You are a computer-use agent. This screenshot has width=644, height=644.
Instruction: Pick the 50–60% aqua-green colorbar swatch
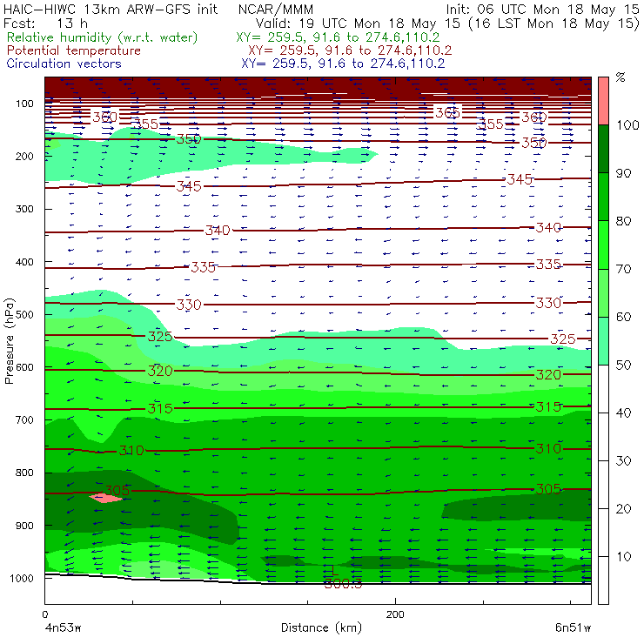click(x=603, y=341)
